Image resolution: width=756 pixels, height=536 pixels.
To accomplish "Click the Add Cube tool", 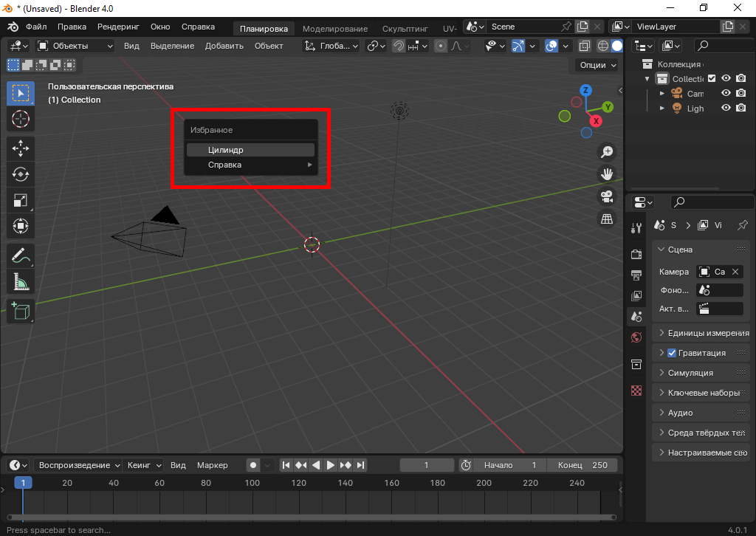I will (21, 311).
